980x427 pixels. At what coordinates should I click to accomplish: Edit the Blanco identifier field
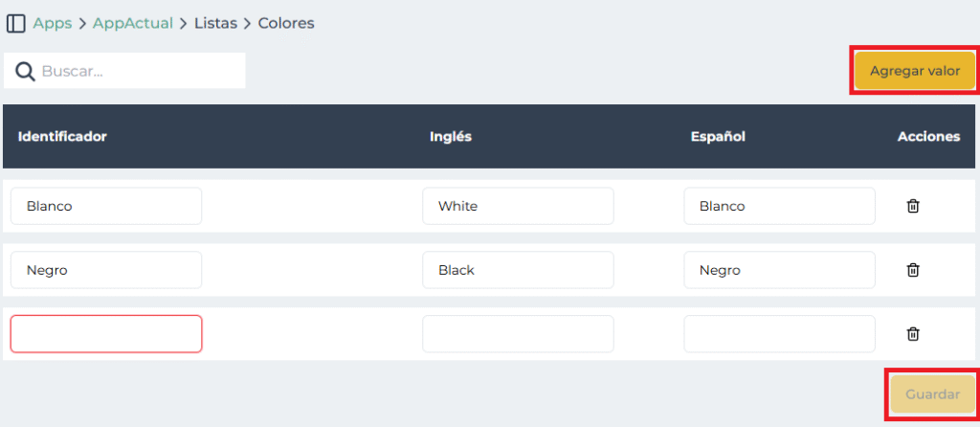(106, 206)
